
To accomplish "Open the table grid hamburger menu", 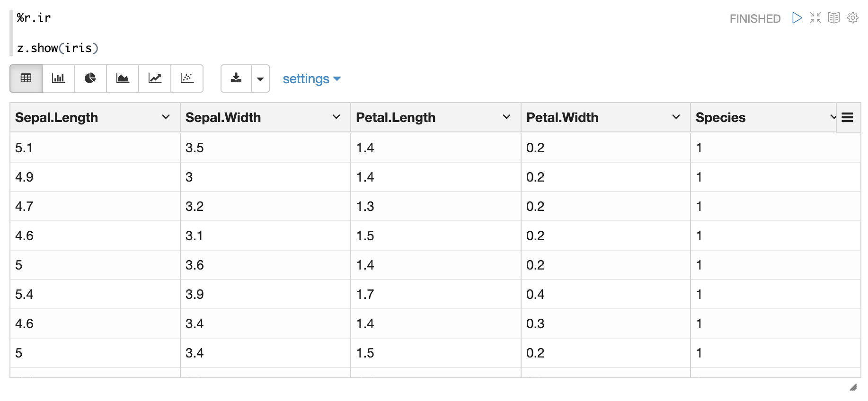I will point(848,117).
